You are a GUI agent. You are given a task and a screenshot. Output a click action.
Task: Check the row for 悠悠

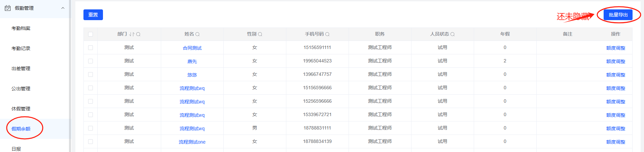coord(91,74)
